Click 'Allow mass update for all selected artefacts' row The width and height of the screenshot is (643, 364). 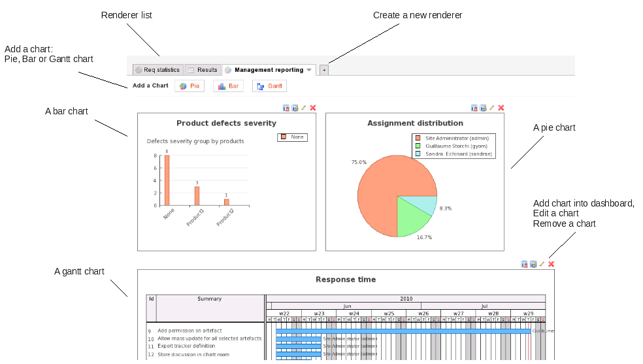[210, 338]
